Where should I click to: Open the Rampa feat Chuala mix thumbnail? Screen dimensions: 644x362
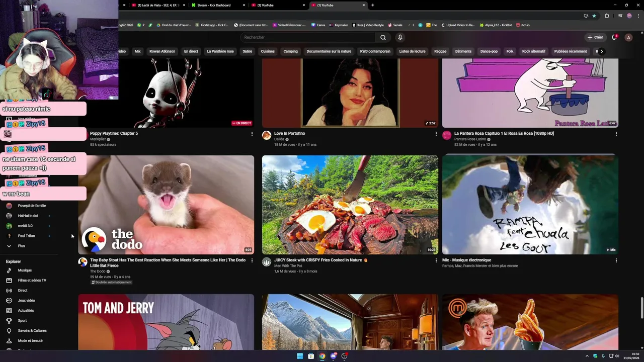click(x=530, y=205)
